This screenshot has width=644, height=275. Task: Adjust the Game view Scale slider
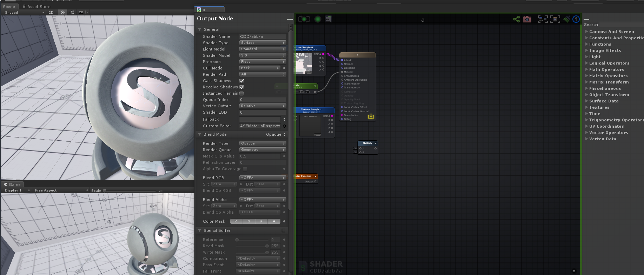(129, 190)
